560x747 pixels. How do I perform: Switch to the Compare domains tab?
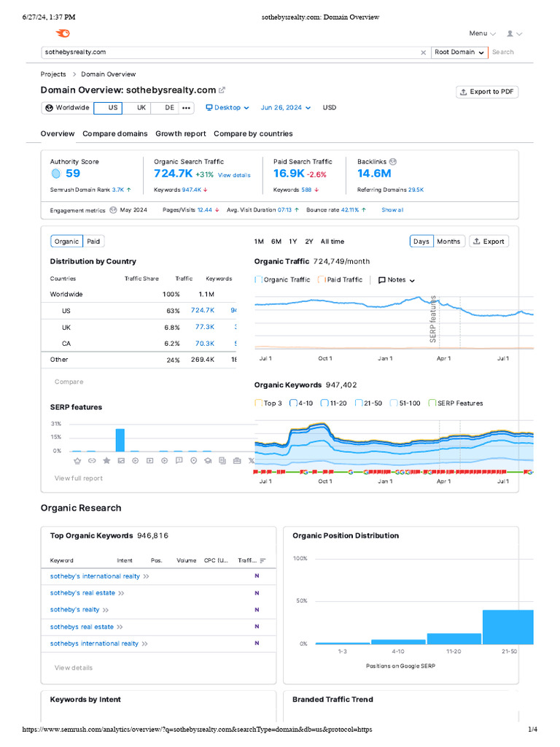[114, 133]
